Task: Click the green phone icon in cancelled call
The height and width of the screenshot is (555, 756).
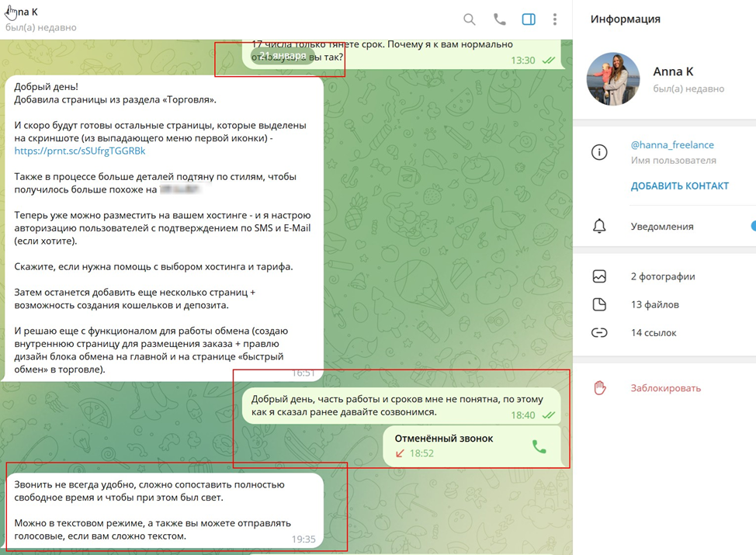Action: (539, 446)
